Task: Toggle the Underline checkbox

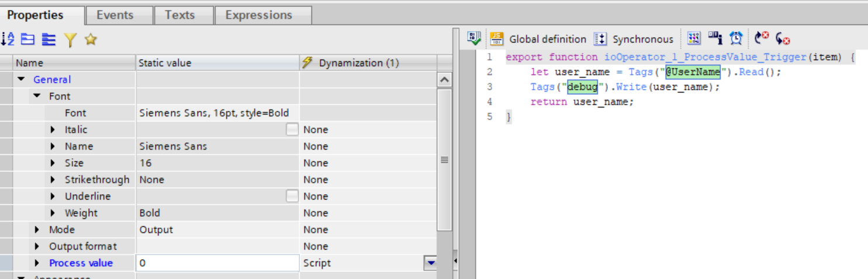Action: click(x=292, y=197)
